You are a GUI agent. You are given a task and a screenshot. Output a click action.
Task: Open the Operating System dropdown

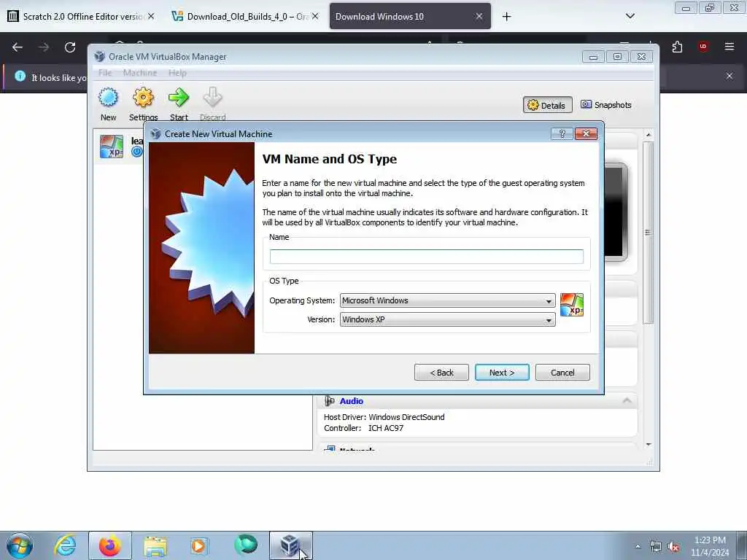point(447,300)
